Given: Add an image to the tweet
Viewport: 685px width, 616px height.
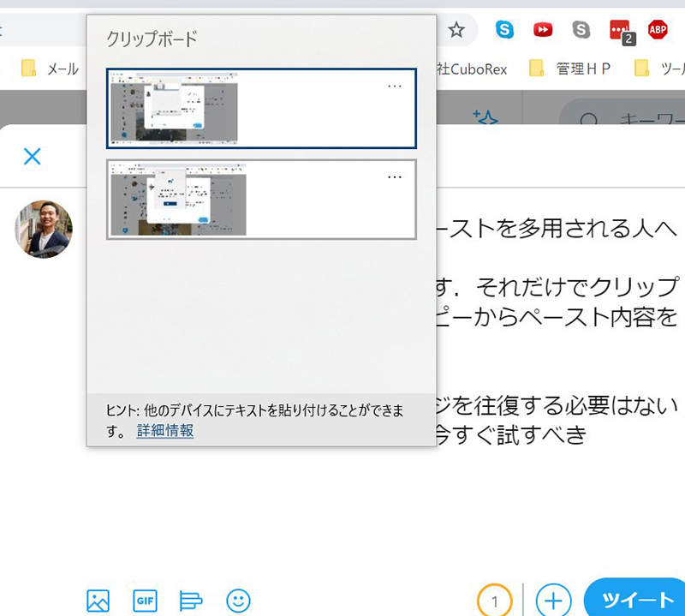Looking at the screenshot, I should [x=98, y=600].
